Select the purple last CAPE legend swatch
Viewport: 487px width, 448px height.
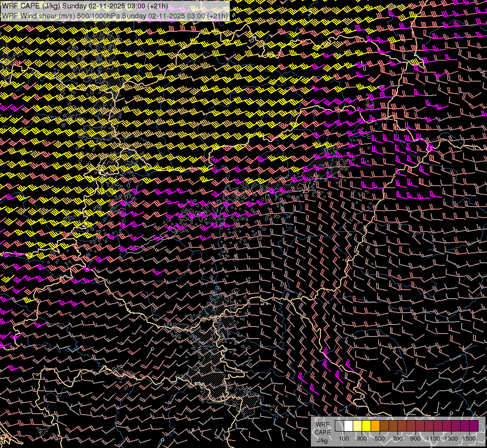pyautogui.click(x=474, y=426)
